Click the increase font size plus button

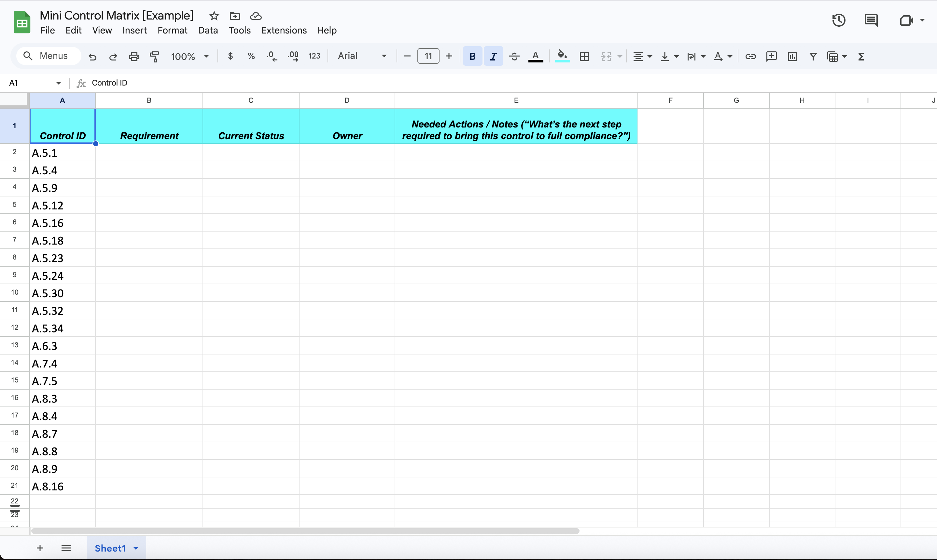coord(449,57)
